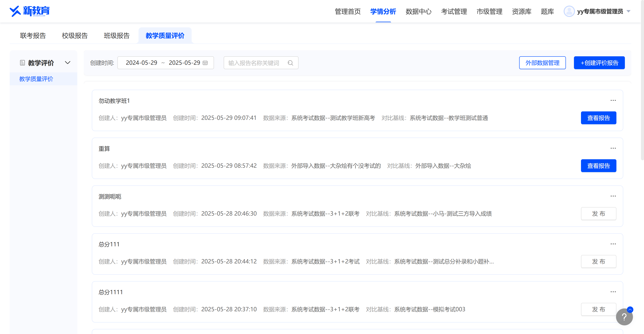
Task: Click creation time 2025-05-28 20:46:30
Action: (x=229, y=214)
